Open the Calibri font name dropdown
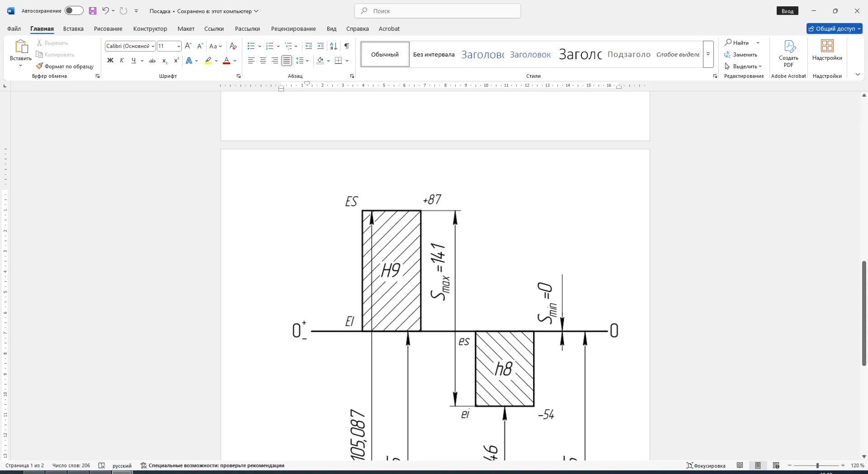The height and width of the screenshot is (474, 868). tap(130, 46)
